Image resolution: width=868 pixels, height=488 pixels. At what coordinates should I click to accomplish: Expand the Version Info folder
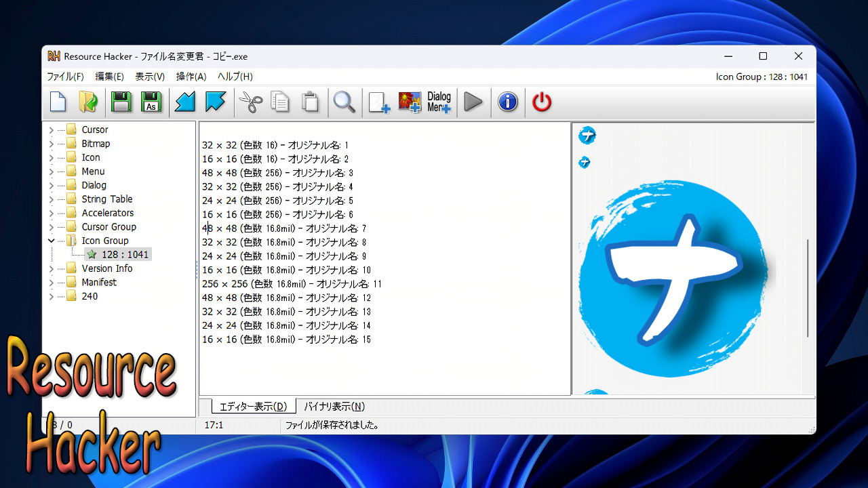(51, 268)
